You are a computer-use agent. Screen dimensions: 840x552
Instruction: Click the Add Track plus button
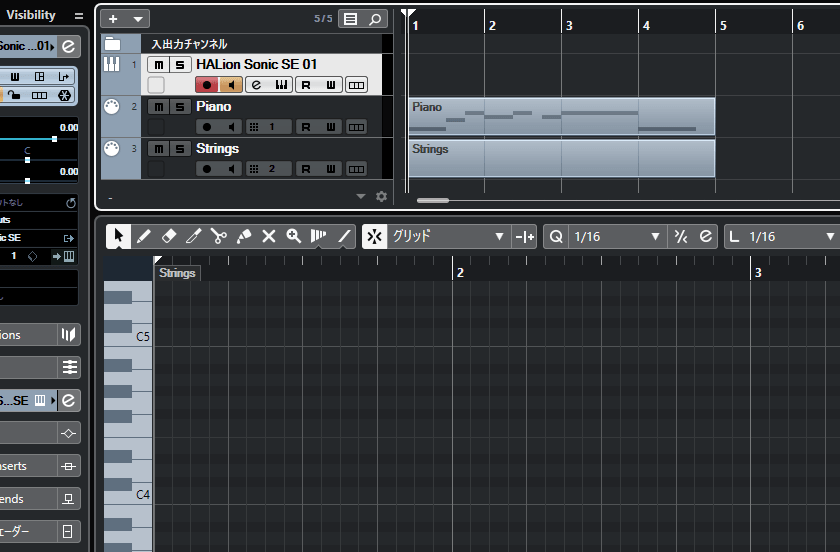point(114,19)
